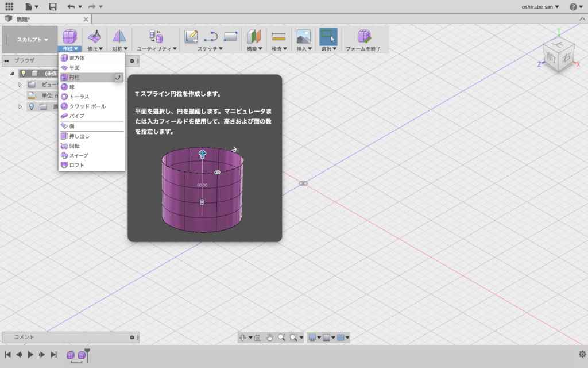588x368 pixels.
Task: Click the 挿入 image insert icon
Action: 303,36
